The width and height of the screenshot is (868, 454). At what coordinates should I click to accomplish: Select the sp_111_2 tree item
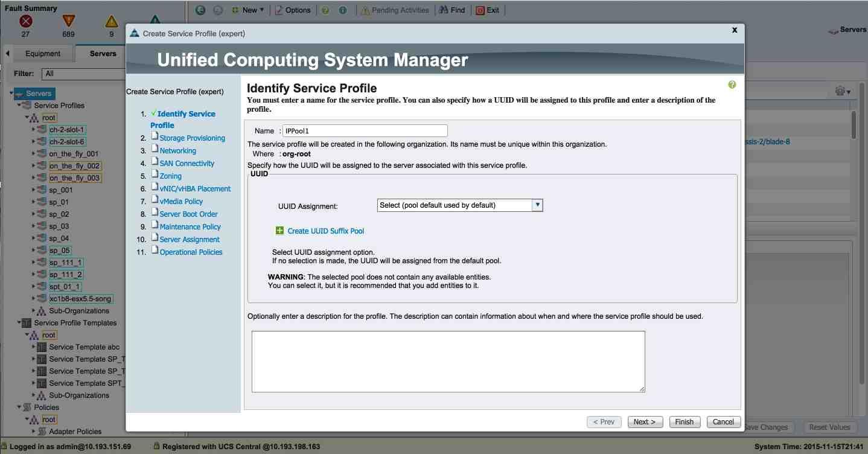66,275
